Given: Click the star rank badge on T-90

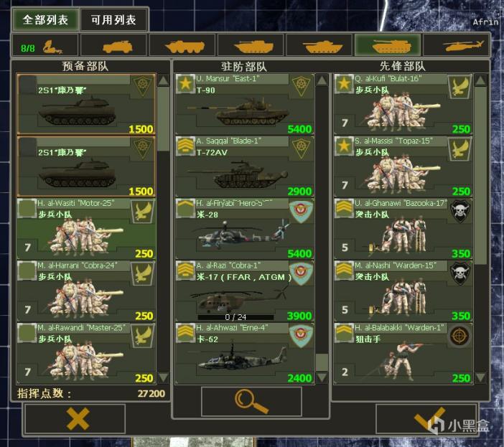Looking at the screenshot, I should 185,84.
